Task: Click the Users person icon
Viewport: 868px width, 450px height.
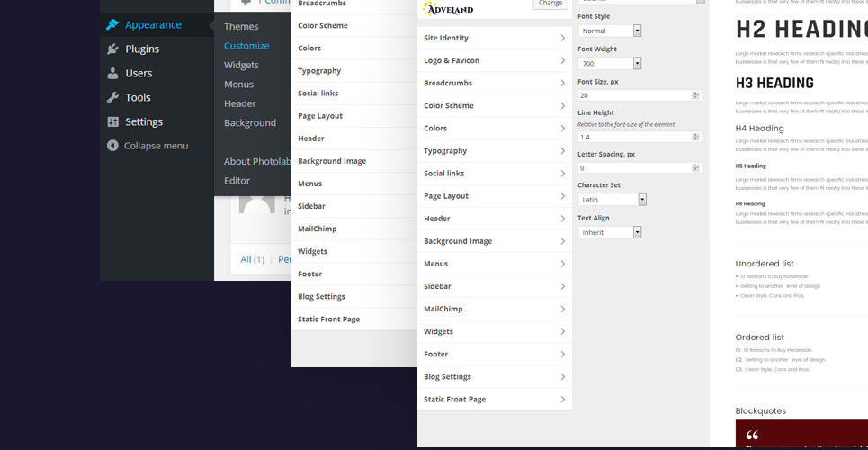Action: pos(112,74)
